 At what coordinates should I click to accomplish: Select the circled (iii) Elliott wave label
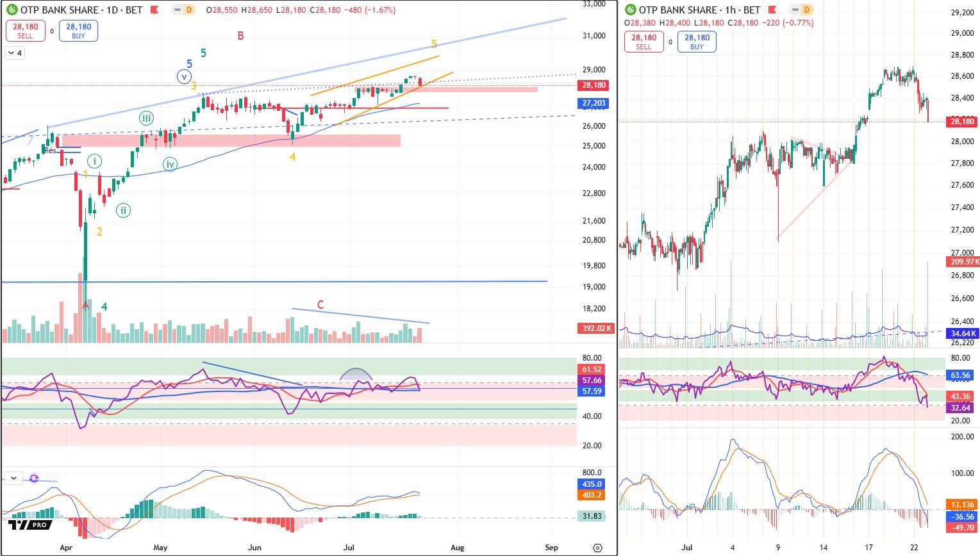[147, 118]
